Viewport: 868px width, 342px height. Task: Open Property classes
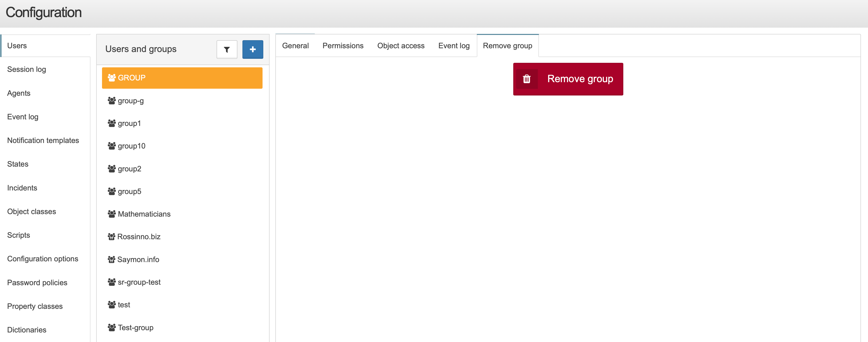pos(35,306)
